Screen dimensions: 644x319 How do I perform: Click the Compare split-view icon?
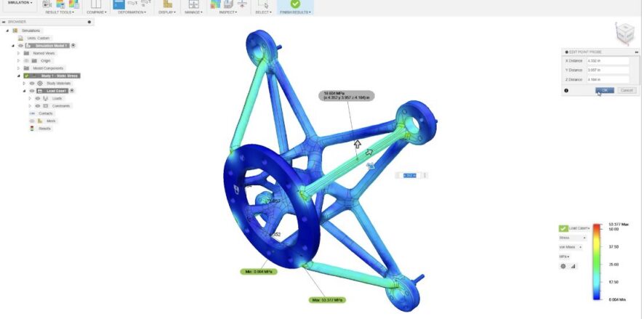point(96,4)
